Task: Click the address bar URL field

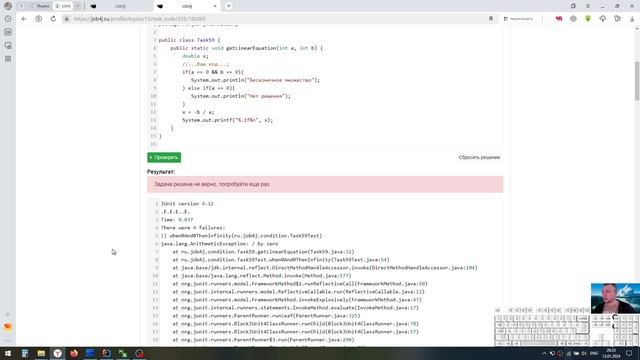Action: [x=278, y=19]
